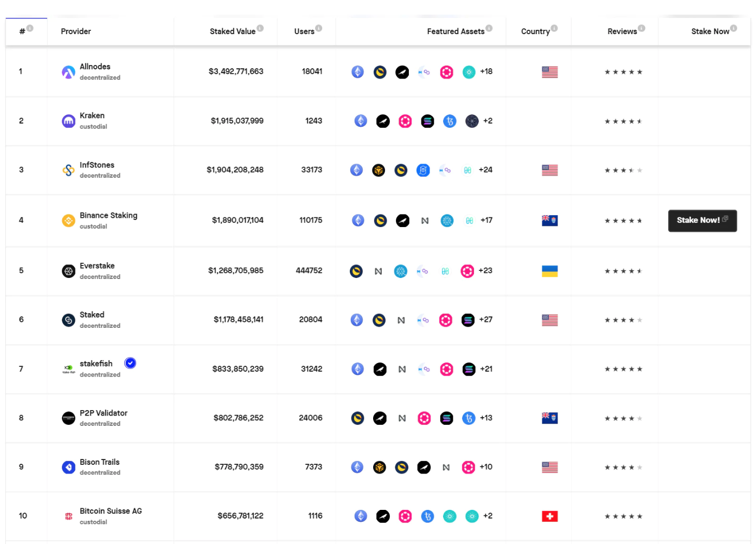Click the star rating in Allnodes row
The height and width of the screenshot is (544, 756).
tap(624, 72)
